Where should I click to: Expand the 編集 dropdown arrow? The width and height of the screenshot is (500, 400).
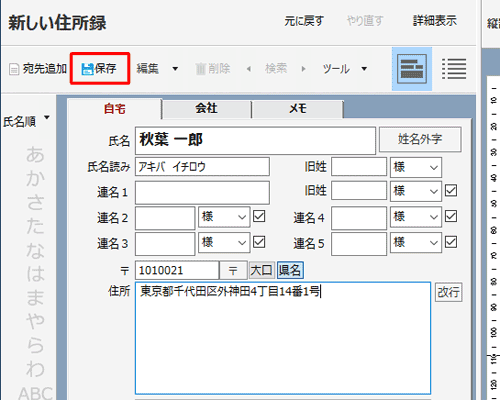(x=175, y=69)
